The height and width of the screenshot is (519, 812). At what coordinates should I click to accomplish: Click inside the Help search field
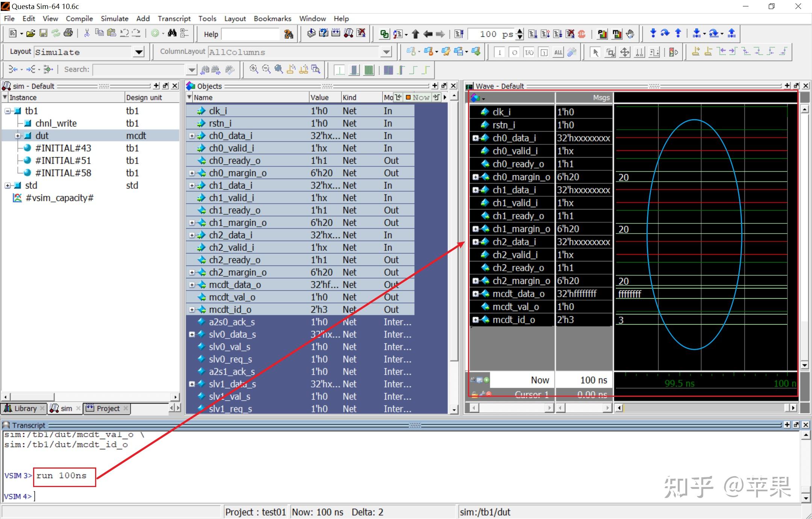tap(250, 34)
